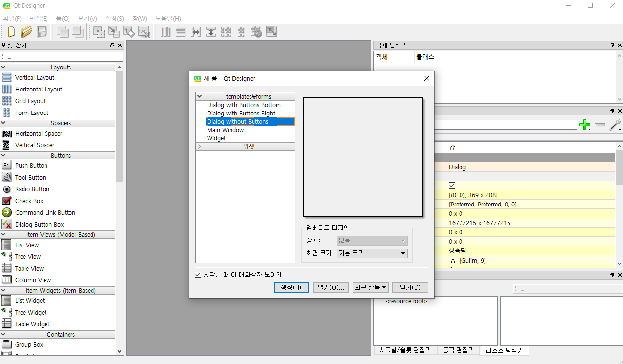Close the 새 폼 dialog with X

click(x=427, y=78)
